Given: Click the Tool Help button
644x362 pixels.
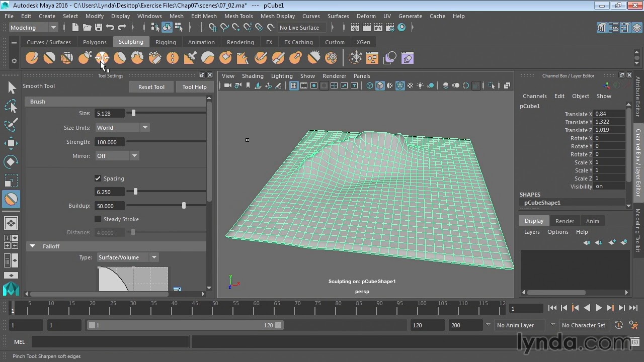Looking at the screenshot, I should [x=194, y=87].
